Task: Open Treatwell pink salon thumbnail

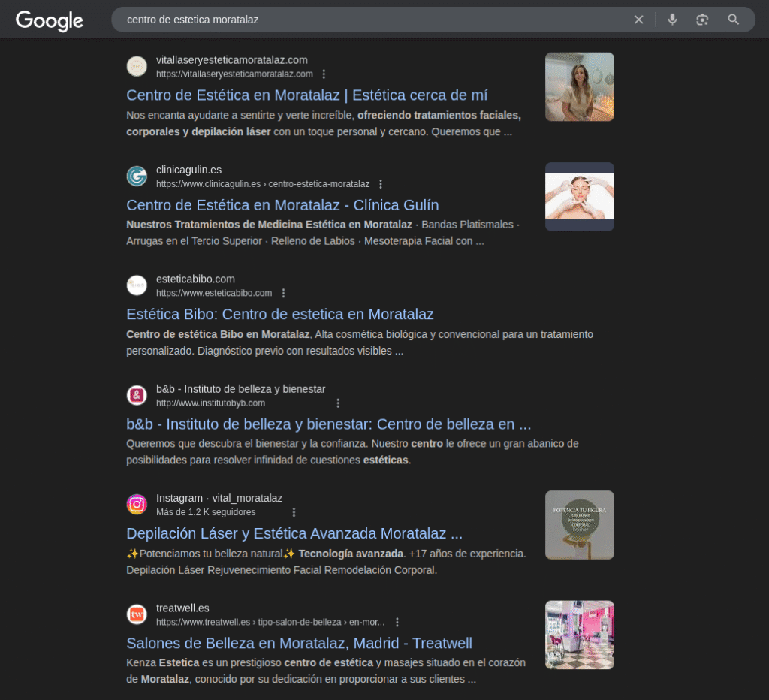Action: pos(580,635)
